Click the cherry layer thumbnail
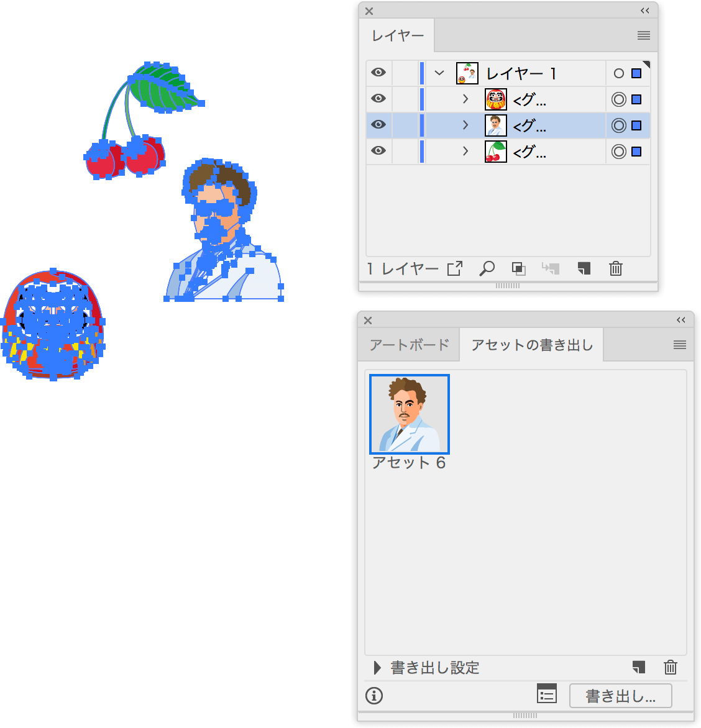The image size is (701, 728). click(x=496, y=152)
